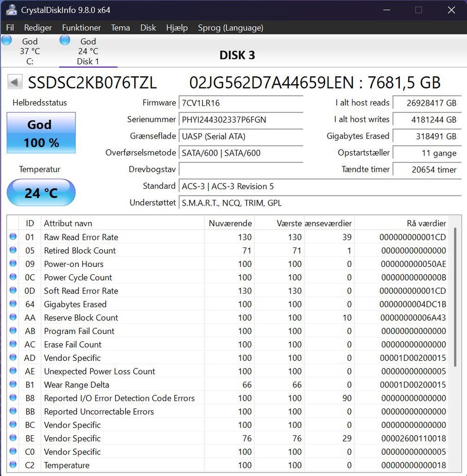This screenshot has width=467, height=476.
Task: Click status dot beside Temperature attribute
Action: click(13, 465)
